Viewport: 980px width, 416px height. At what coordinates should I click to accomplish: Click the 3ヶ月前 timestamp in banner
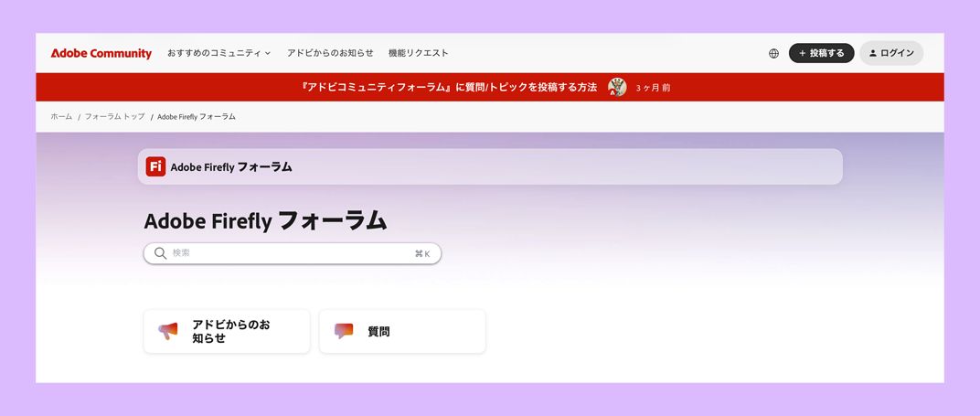[x=653, y=88]
